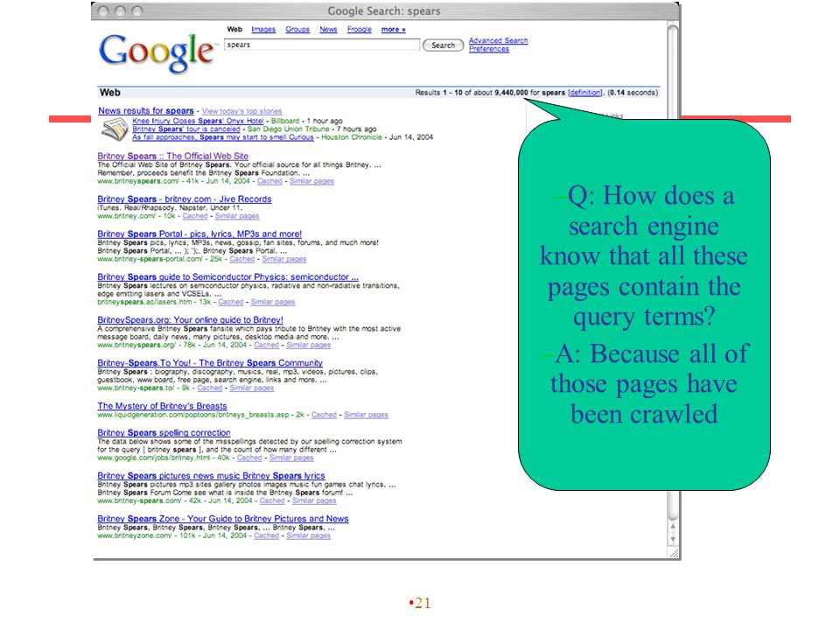This screenshot has width=840, height=630.
Task: Open Britney Spears' tour is canceled story
Action: (x=185, y=129)
